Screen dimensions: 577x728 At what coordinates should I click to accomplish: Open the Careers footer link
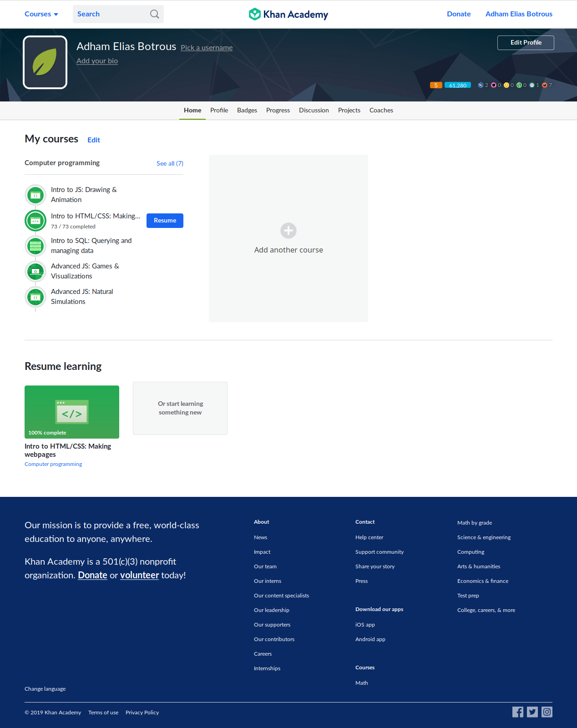(263, 654)
